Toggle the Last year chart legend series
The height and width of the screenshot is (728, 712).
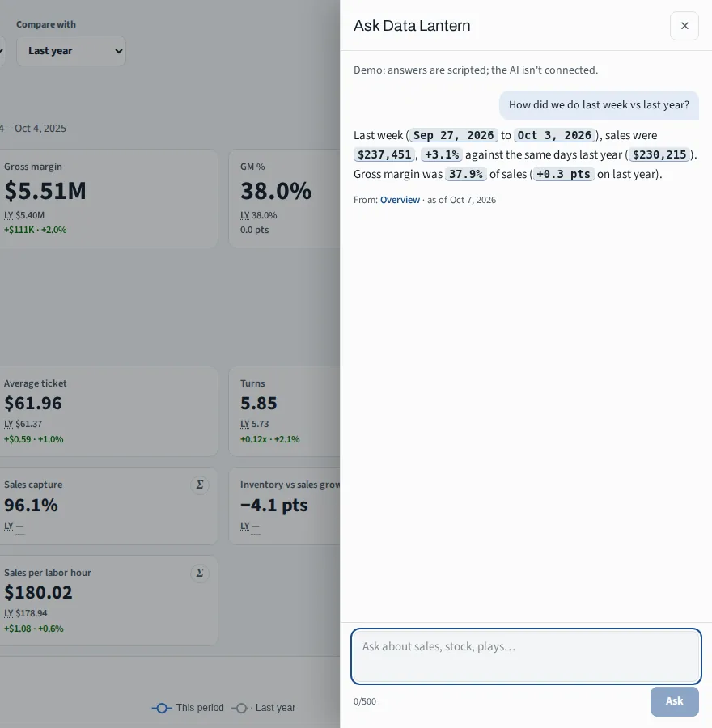(x=263, y=708)
